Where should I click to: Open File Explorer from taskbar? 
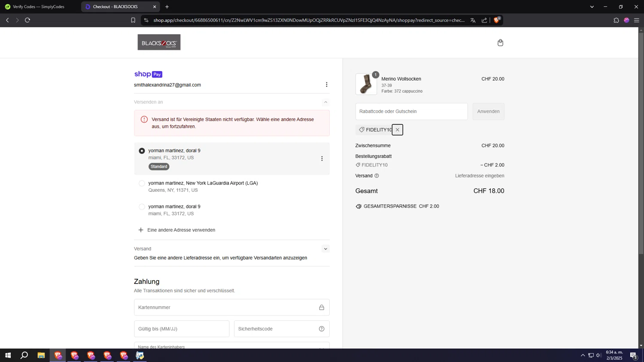41,355
